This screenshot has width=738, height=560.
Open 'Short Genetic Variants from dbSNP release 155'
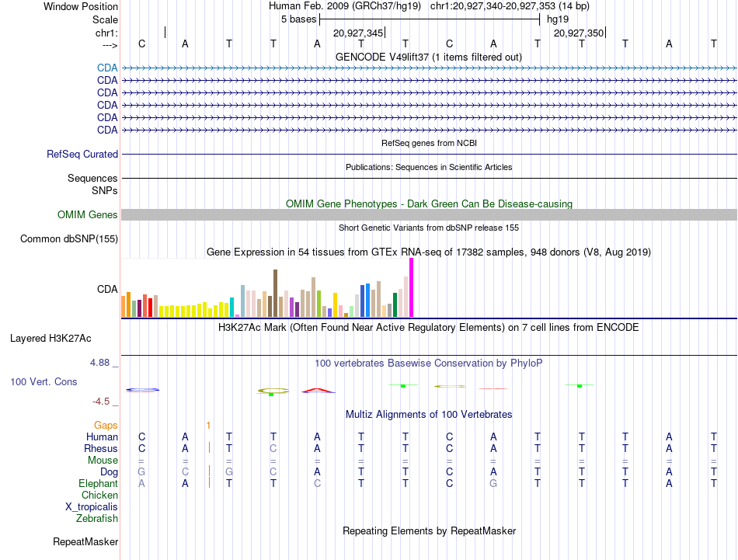pos(429,228)
